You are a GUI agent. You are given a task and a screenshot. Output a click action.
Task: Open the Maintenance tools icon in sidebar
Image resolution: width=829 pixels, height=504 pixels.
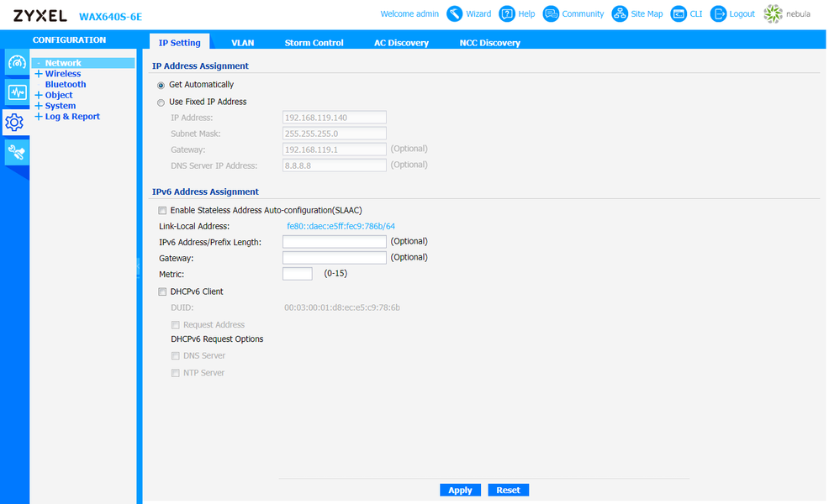tap(16, 153)
